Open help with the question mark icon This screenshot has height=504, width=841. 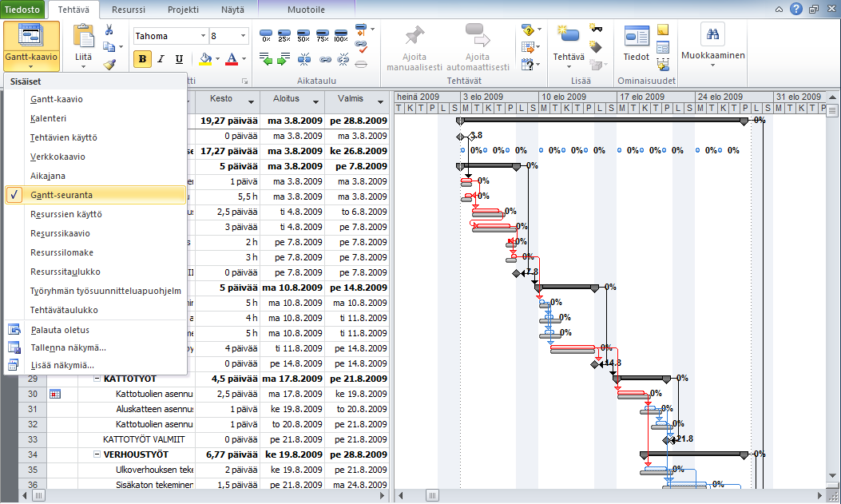[x=796, y=9]
